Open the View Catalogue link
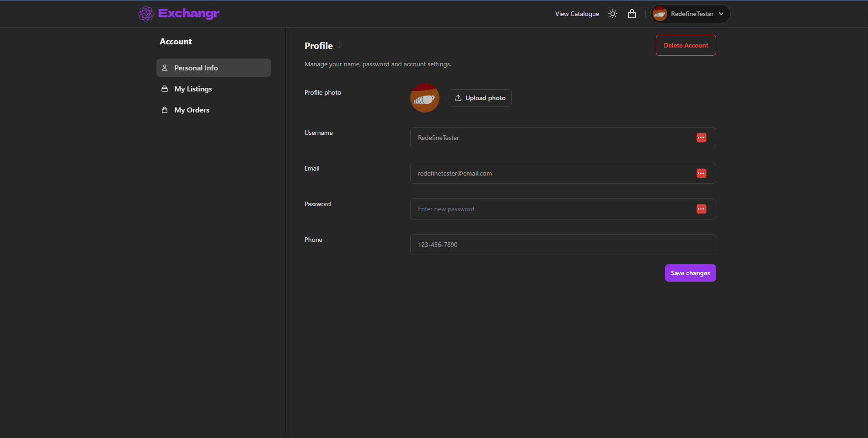868x438 pixels. tap(577, 13)
